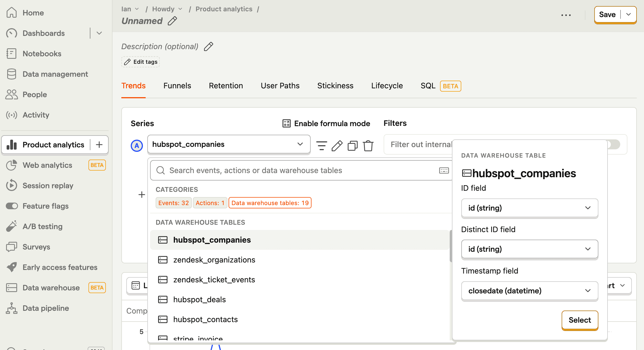
Task: Open Data warehouse section
Action: (x=51, y=288)
